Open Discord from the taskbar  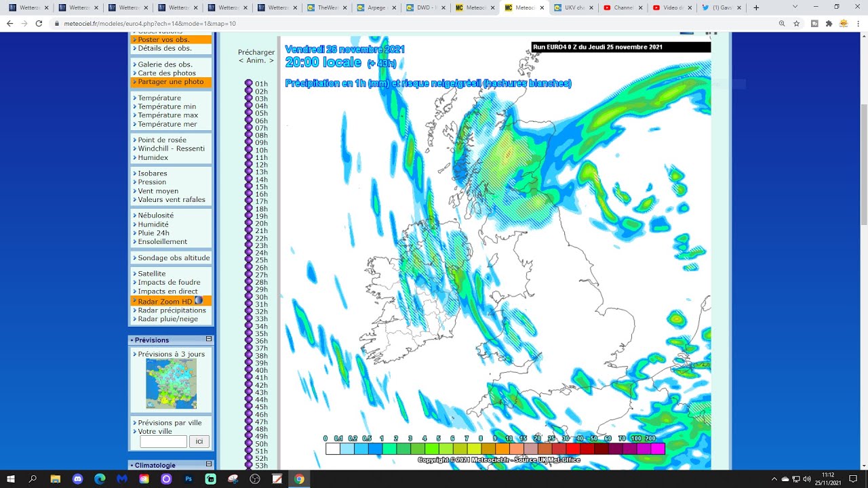pos(77,479)
